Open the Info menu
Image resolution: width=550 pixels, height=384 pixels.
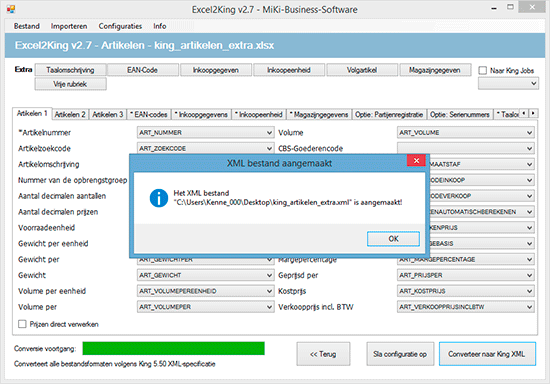pos(160,26)
